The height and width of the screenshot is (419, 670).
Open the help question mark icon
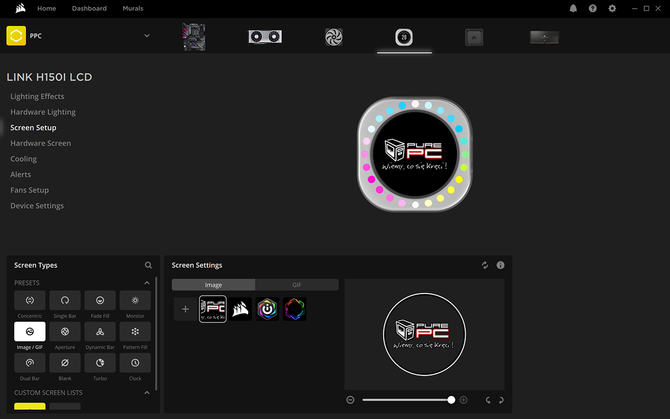[593, 8]
